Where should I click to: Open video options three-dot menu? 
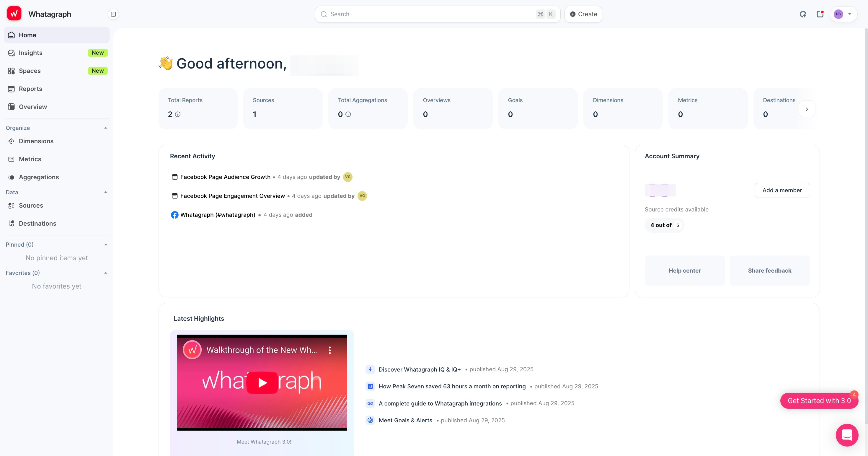click(329, 350)
